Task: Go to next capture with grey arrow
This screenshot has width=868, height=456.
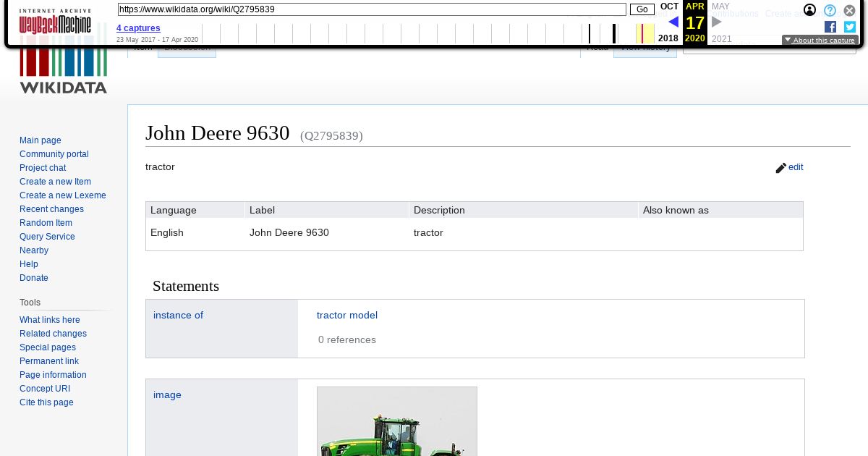Action: pos(717,22)
